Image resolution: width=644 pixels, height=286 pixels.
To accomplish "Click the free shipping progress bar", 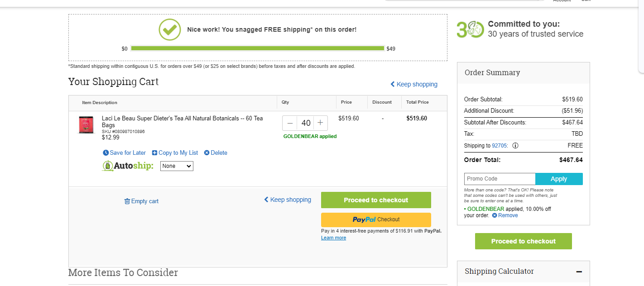I will click(258, 48).
